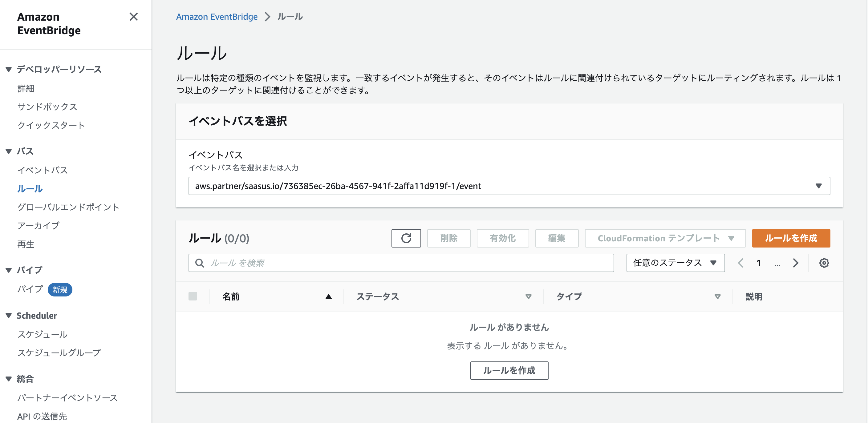
Task: Collapse 統合 section in sidebar
Action: click(9, 379)
